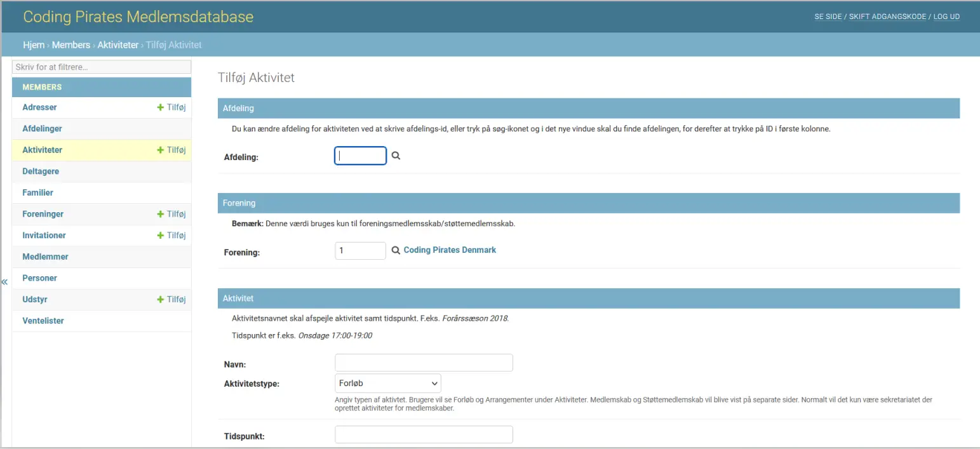Open the Aktivitetstype dropdown
Screen dimensions: 980x449
click(x=387, y=384)
